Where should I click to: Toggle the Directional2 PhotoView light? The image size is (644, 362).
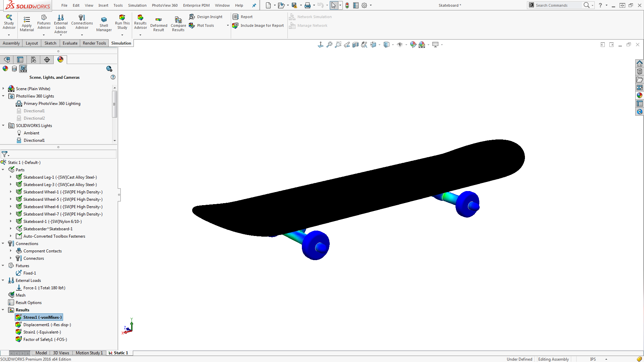click(34, 118)
